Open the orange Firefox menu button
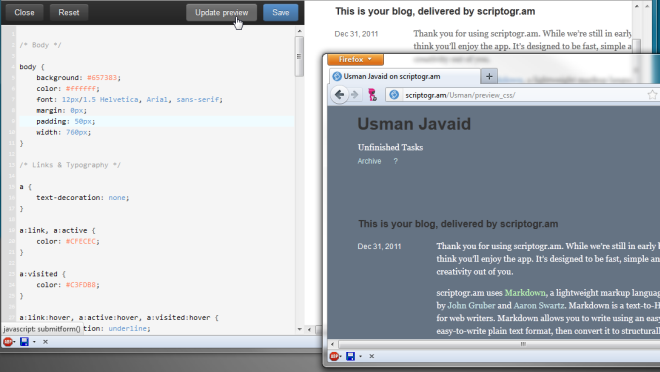 [355, 59]
